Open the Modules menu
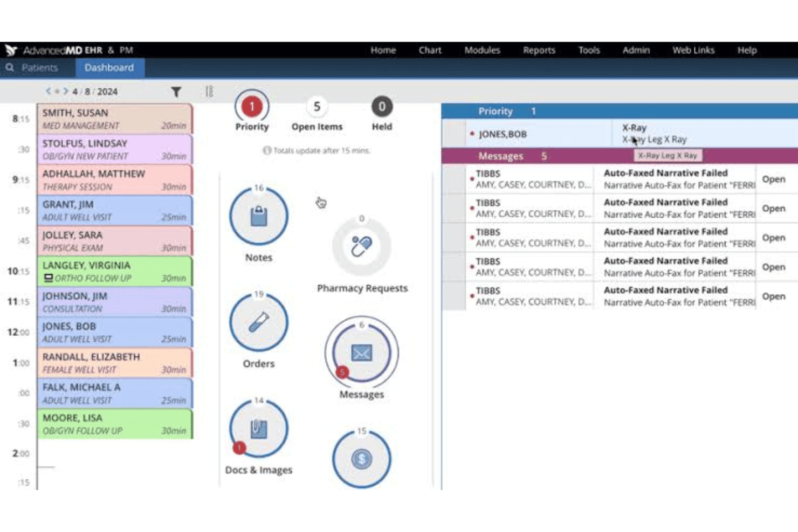 (x=483, y=50)
